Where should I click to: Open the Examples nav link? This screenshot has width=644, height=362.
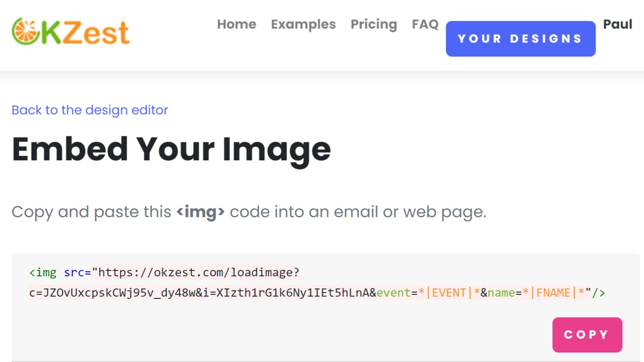point(303,24)
